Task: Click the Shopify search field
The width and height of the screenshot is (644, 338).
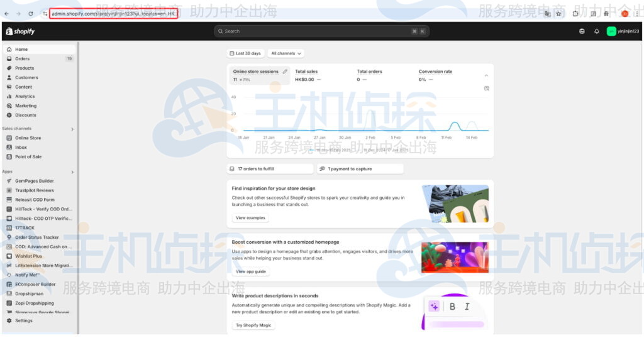Action: coord(321,31)
